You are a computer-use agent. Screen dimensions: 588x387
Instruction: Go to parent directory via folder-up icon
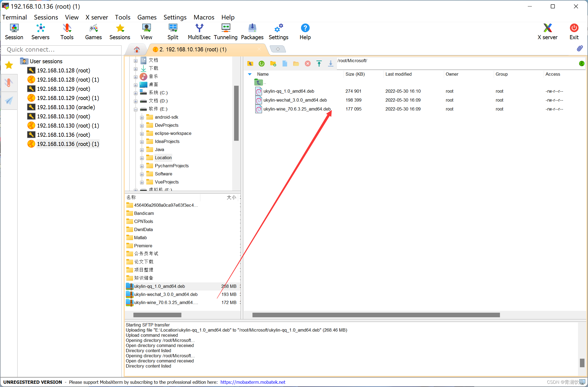click(x=250, y=64)
